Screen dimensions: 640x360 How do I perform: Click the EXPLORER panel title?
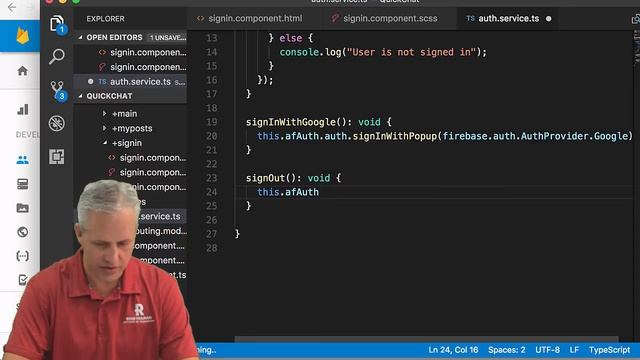pos(105,19)
